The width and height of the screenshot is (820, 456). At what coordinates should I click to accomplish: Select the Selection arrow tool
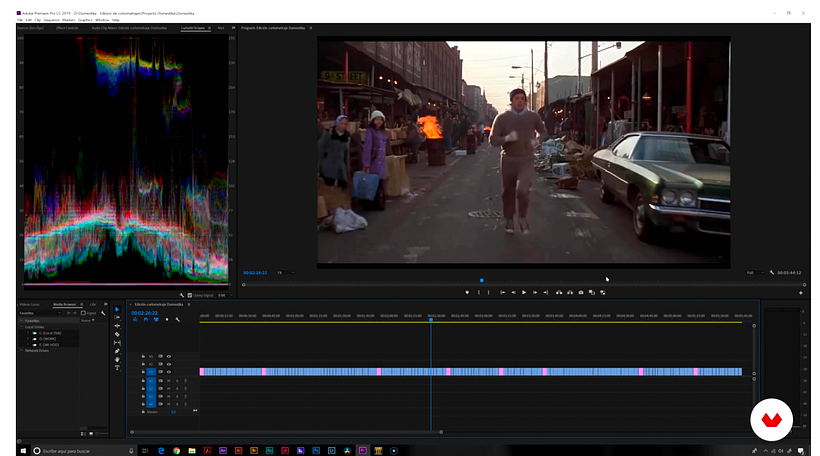click(117, 309)
